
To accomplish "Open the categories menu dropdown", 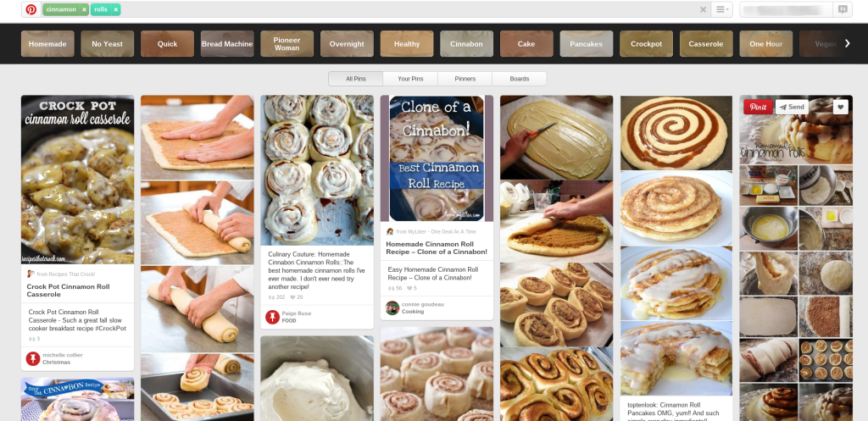I will pos(721,9).
